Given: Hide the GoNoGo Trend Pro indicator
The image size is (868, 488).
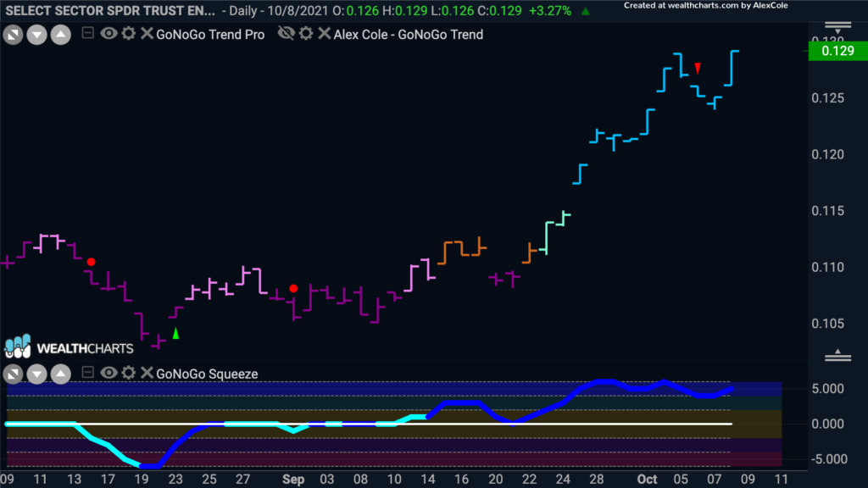Looking at the screenshot, I should pyautogui.click(x=108, y=33).
